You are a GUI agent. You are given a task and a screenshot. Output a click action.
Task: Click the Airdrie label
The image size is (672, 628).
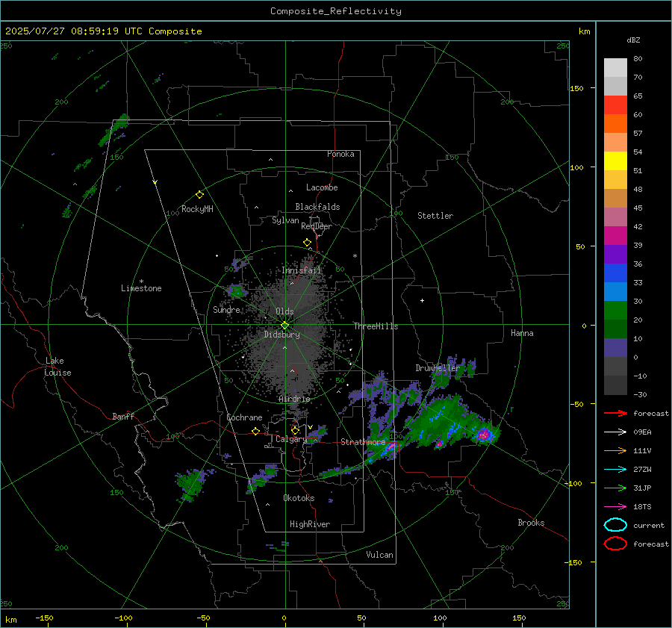pyautogui.click(x=294, y=399)
